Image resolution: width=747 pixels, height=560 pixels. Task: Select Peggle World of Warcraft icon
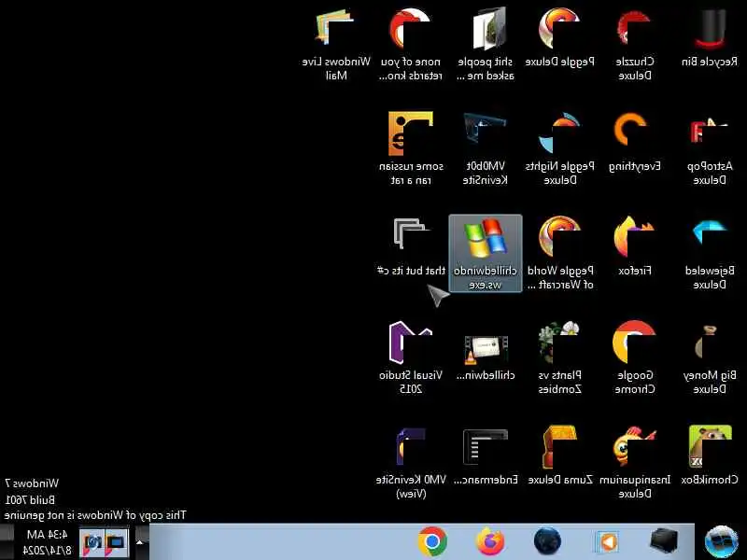click(559, 253)
